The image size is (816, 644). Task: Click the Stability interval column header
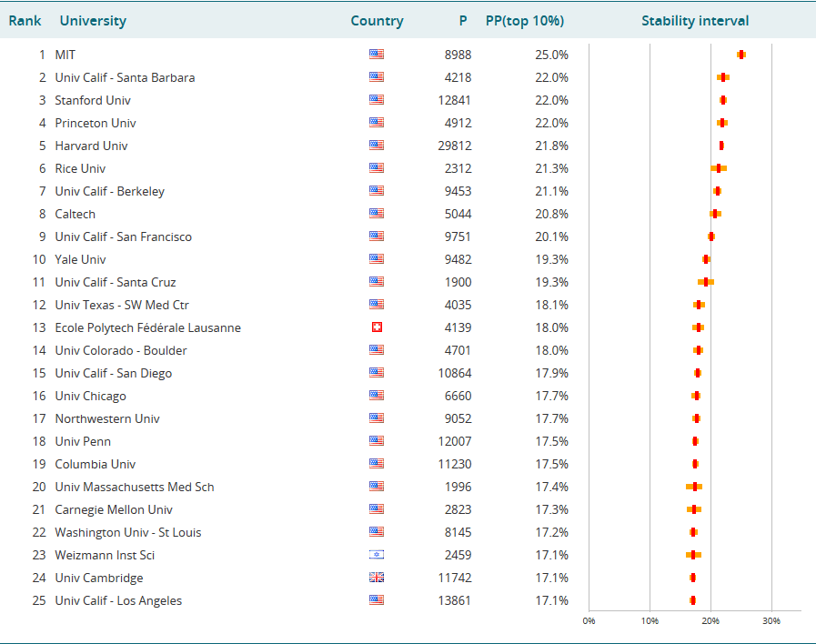click(695, 21)
